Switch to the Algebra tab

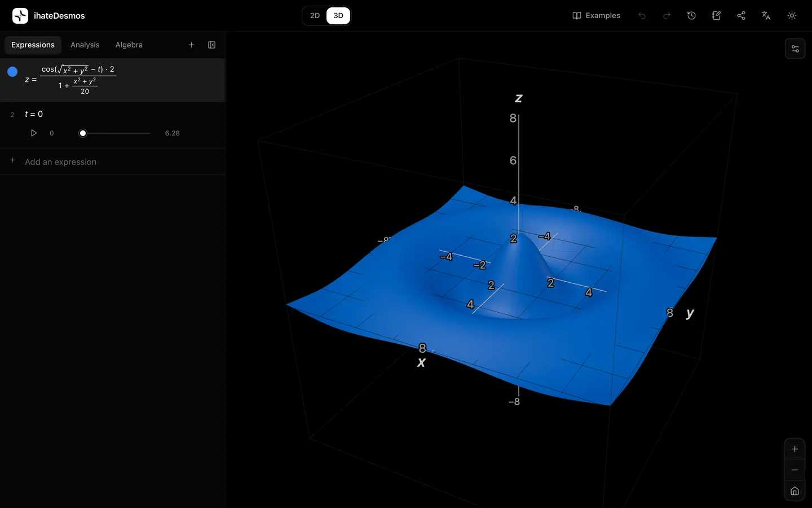[129, 45]
